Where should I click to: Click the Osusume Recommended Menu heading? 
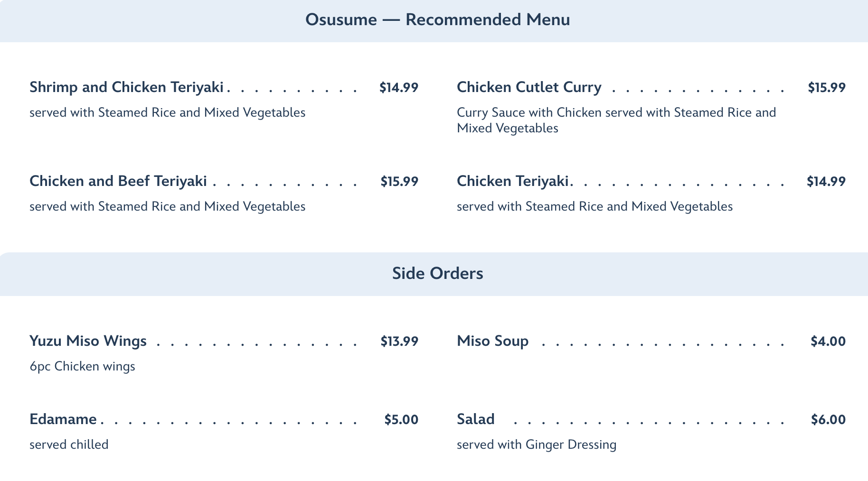(x=437, y=20)
